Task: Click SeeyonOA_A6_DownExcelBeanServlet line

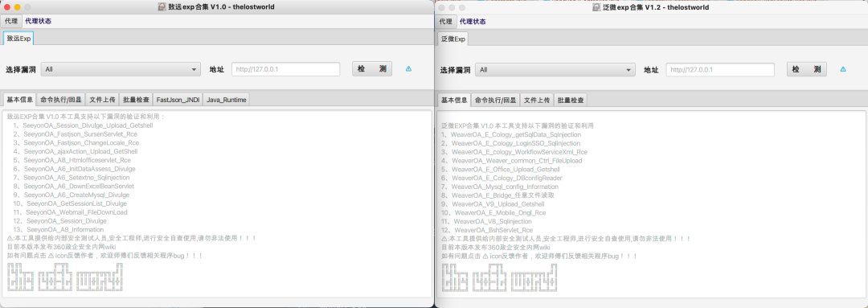Action: tap(74, 186)
